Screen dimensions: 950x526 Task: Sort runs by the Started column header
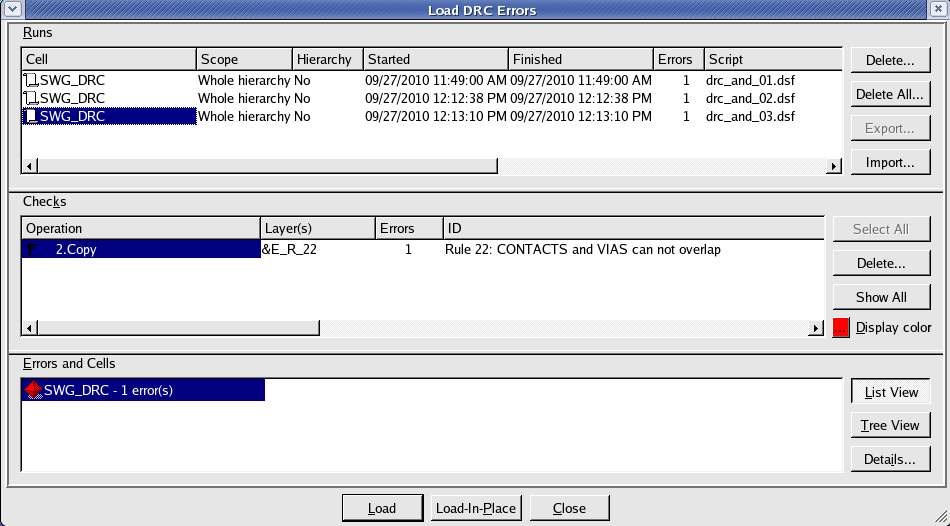(435, 59)
